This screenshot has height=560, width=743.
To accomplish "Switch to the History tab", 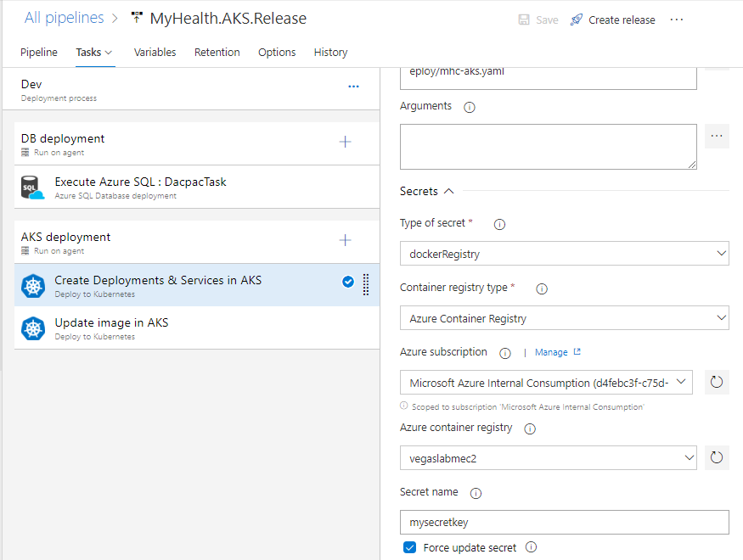I will (x=331, y=52).
